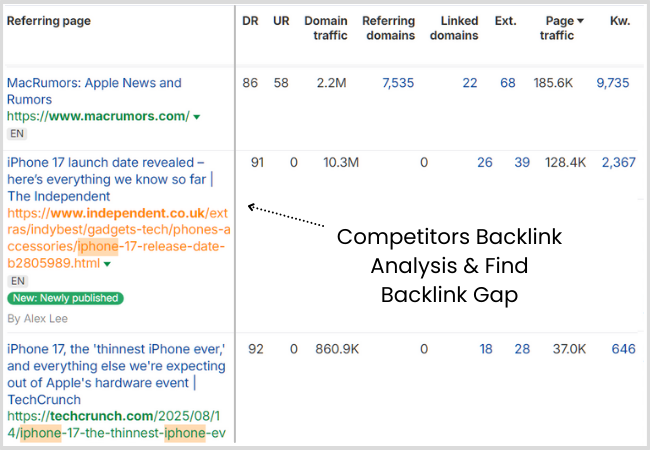Open the 68 external links value for MacRumors
The height and width of the screenshot is (450, 650).
click(x=507, y=83)
